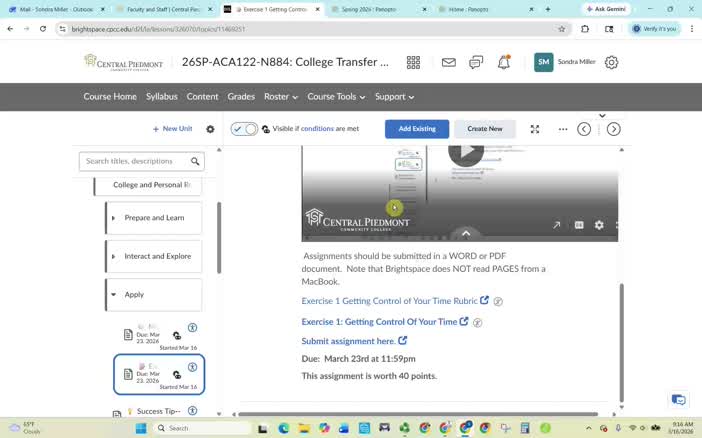Click accessibility icon after Exercise 1 link
This screenshot has height=438, width=702.
[x=478, y=322]
